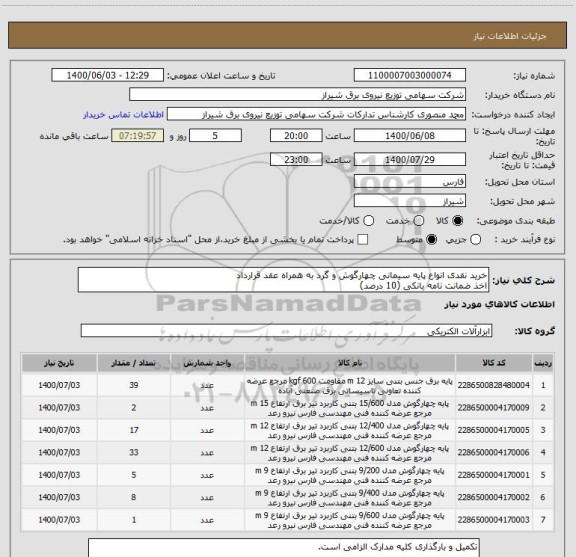
Task: Click the گروه کالا field ابزارآلات الکتریکی
Action: coord(286,331)
